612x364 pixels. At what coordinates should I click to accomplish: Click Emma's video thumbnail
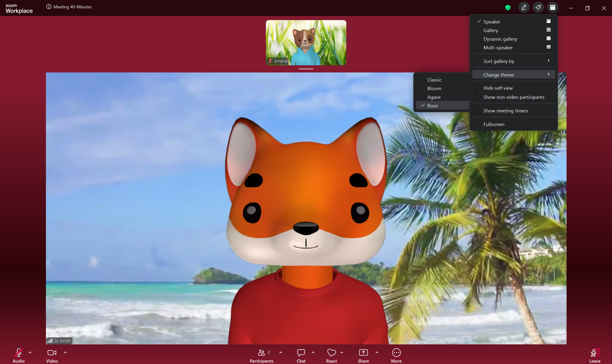306,42
